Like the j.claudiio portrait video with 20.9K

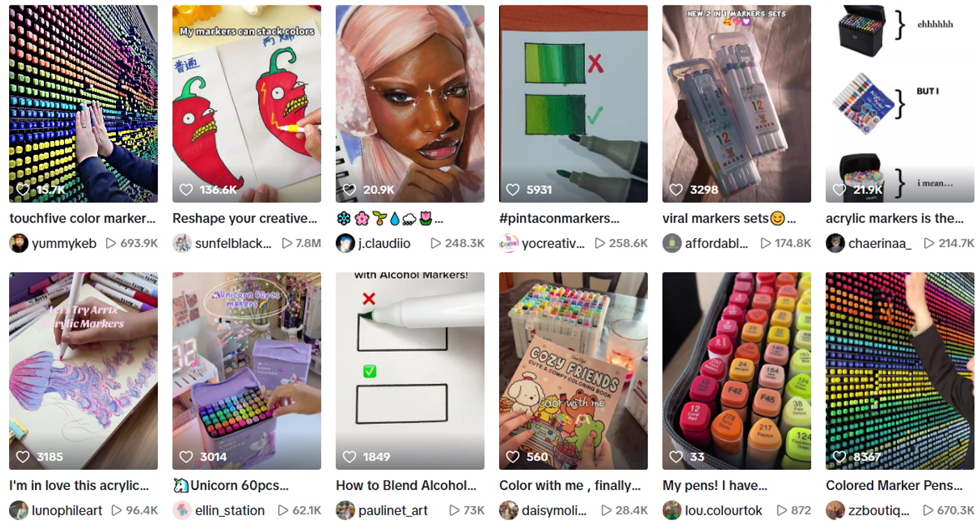(350, 190)
